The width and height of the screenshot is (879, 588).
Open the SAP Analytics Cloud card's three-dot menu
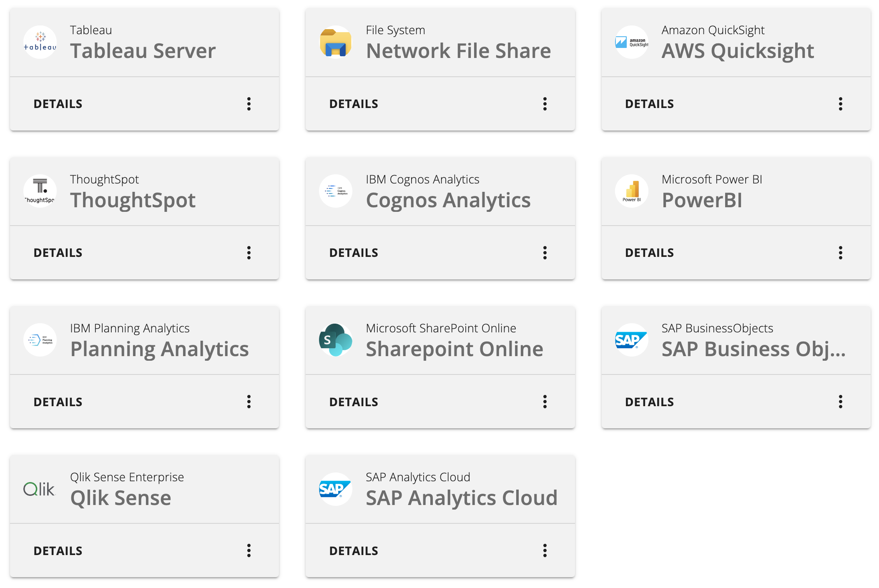(545, 550)
